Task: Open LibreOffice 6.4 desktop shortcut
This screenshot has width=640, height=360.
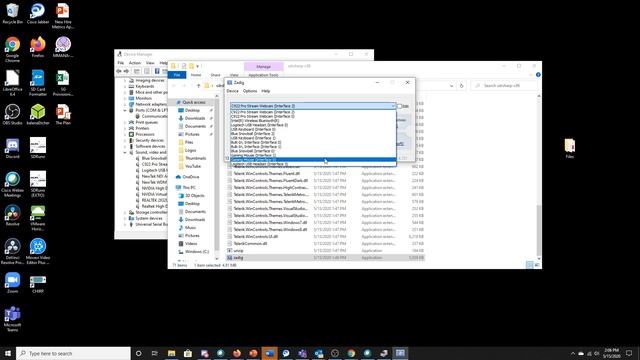Action: [12, 83]
